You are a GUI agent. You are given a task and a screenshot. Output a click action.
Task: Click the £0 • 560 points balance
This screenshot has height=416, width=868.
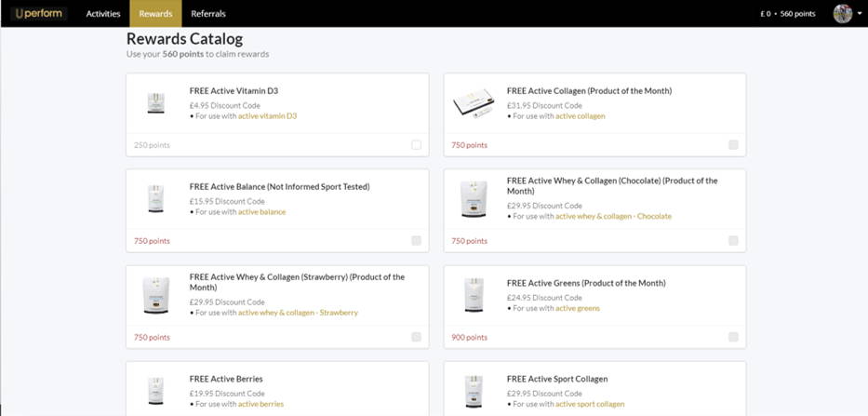788,14
